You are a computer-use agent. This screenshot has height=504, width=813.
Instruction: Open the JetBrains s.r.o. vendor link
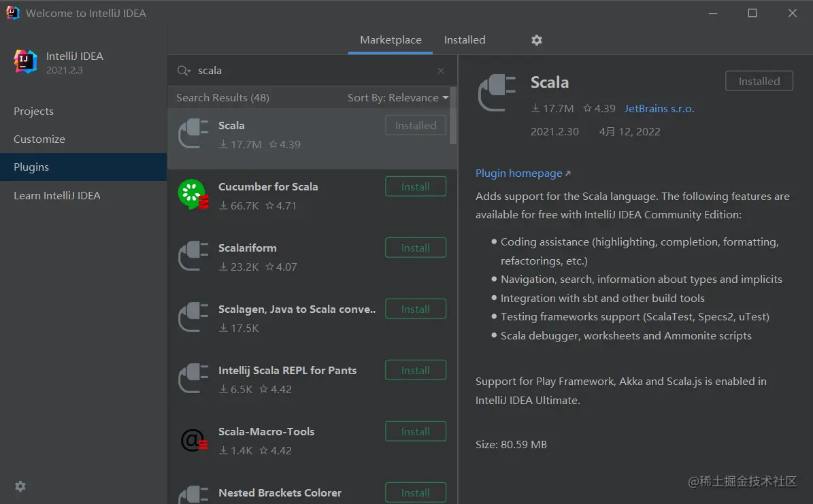(x=659, y=108)
